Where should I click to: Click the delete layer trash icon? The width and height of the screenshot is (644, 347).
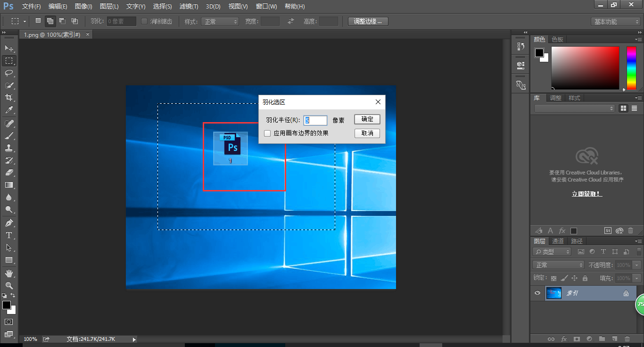tap(627, 339)
